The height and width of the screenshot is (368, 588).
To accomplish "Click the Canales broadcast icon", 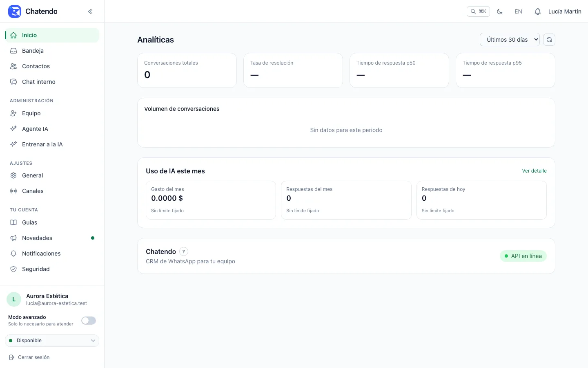I will (13, 191).
